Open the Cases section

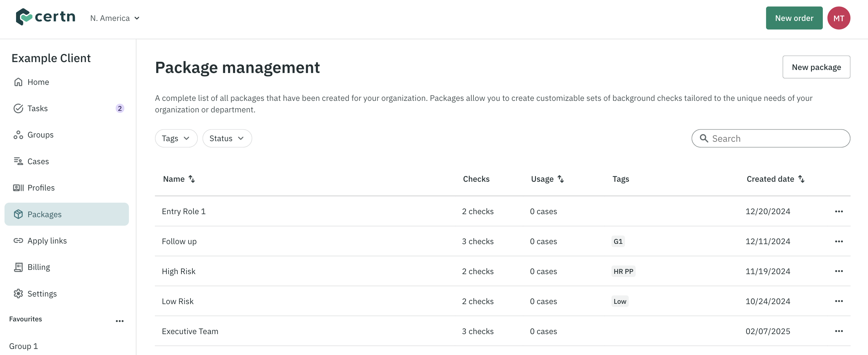(x=38, y=161)
